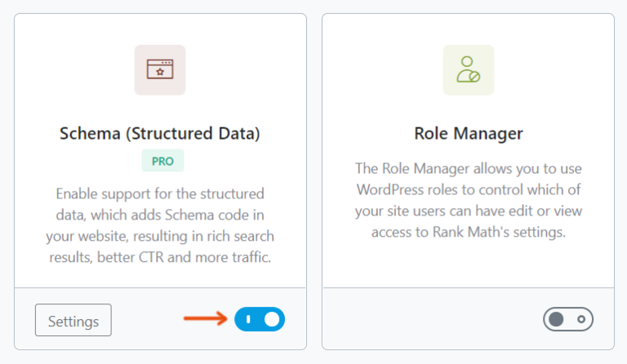Click the Schema module description paragraph
The image size is (627, 364).
[x=160, y=226]
